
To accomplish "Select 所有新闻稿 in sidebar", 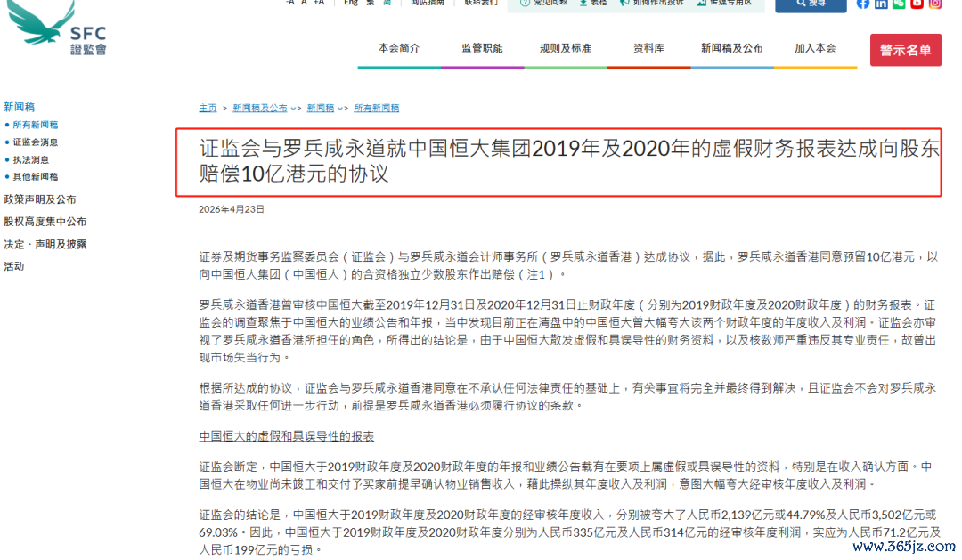I will click(x=35, y=125).
